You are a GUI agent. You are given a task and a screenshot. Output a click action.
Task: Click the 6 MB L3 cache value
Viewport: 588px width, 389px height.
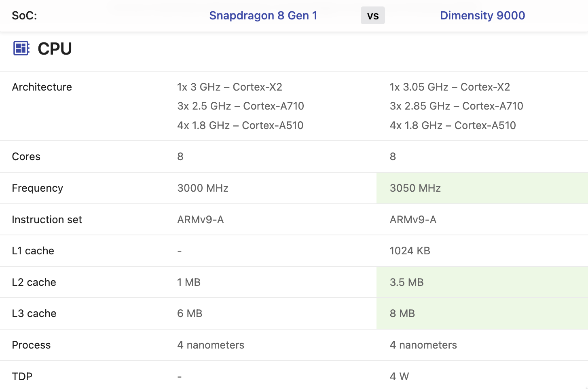point(190,313)
